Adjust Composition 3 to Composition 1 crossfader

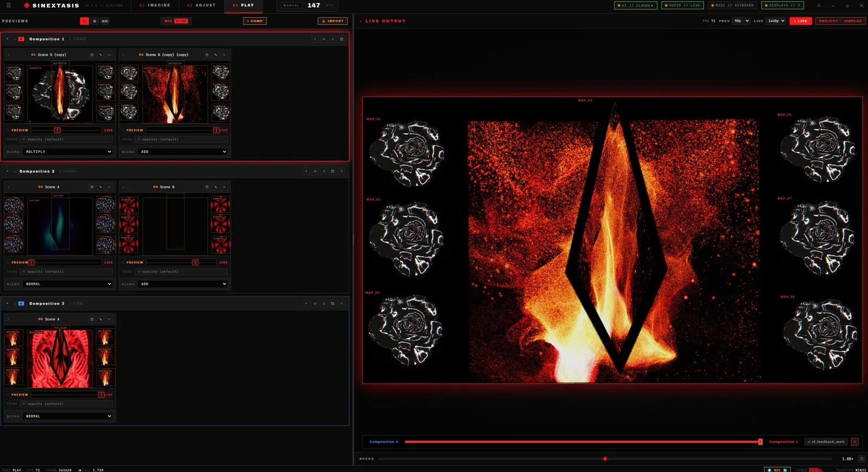[584, 442]
